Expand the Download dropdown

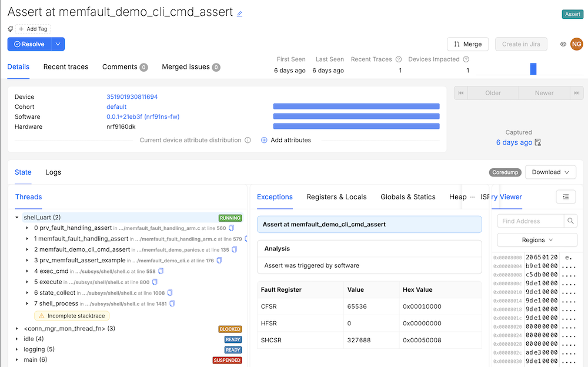pos(550,172)
